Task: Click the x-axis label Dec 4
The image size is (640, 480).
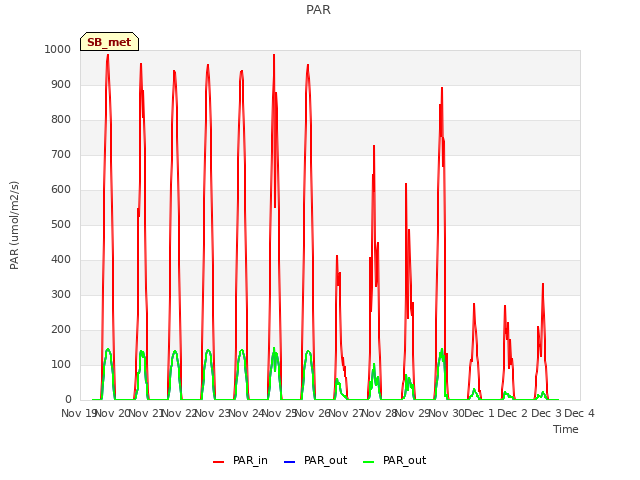Action: (579, 413)
